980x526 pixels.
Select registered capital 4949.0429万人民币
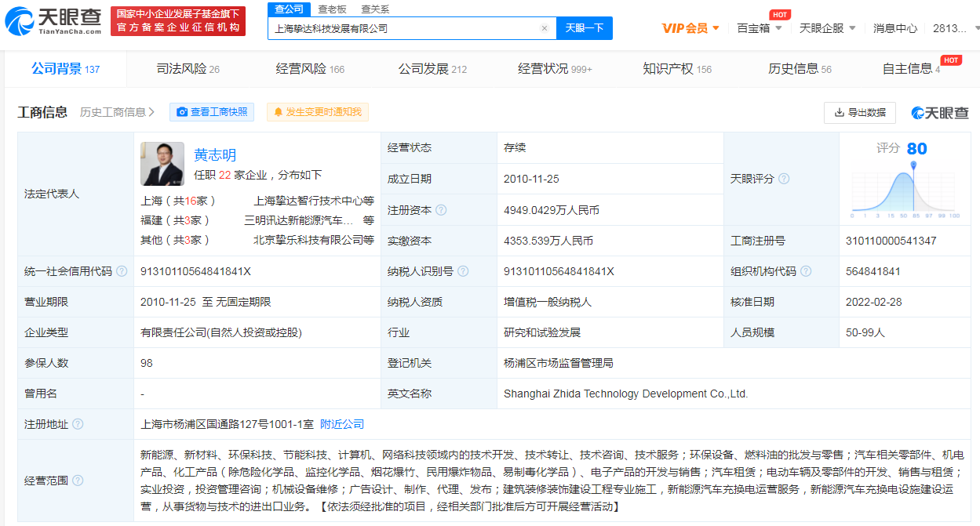(x=552, y=210)
